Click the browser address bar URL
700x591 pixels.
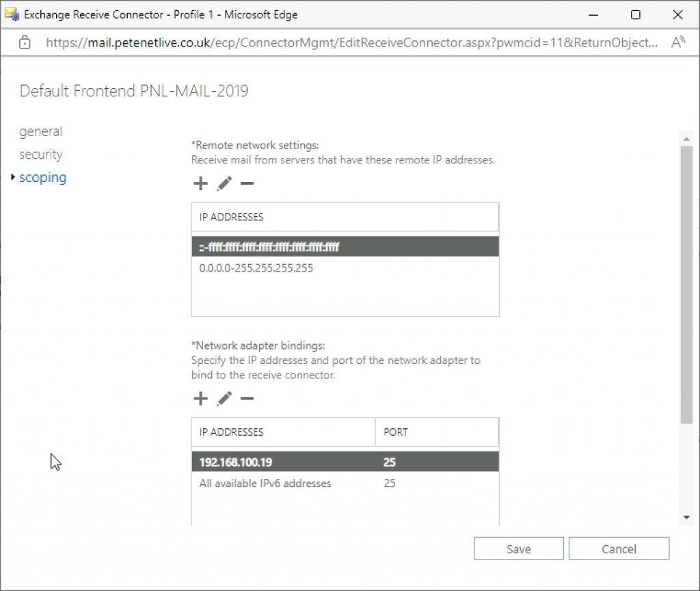tap(273, 42)
